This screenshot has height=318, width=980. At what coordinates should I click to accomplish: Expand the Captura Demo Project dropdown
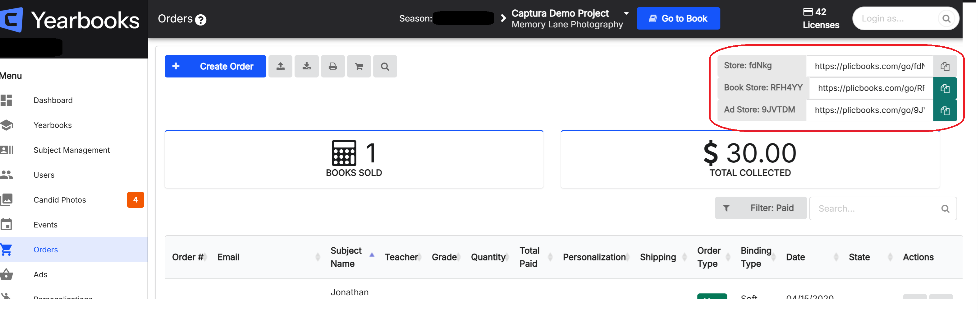pos(626,13)
